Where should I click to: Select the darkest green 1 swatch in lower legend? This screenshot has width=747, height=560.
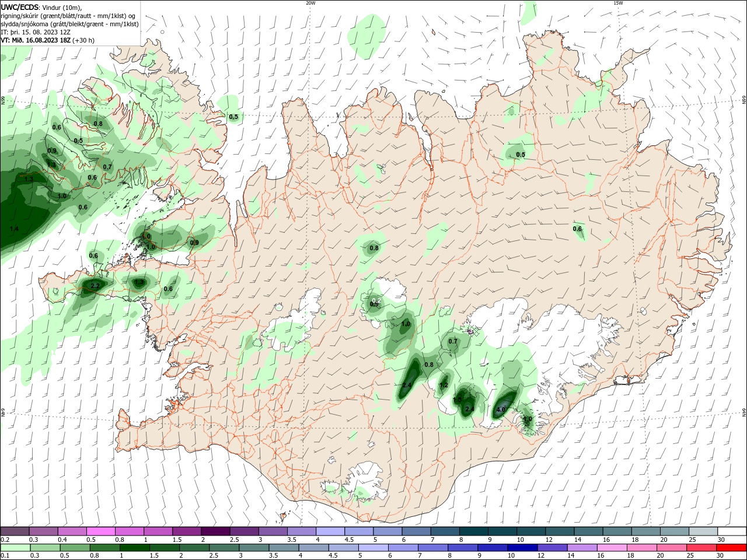click(x=135, y=548)
